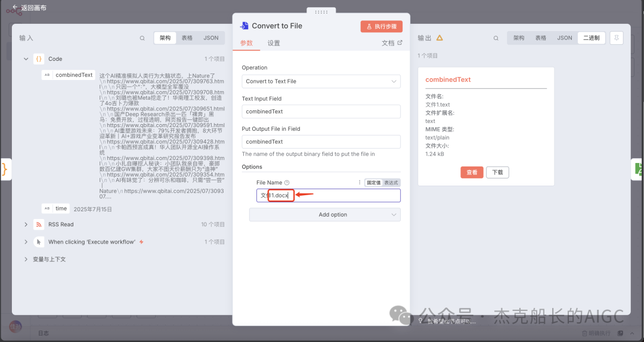This screenshot has height=342, width=644.
Task: Click the Code node braces icon
Action: pyautogui.click(x=39, y=58)
